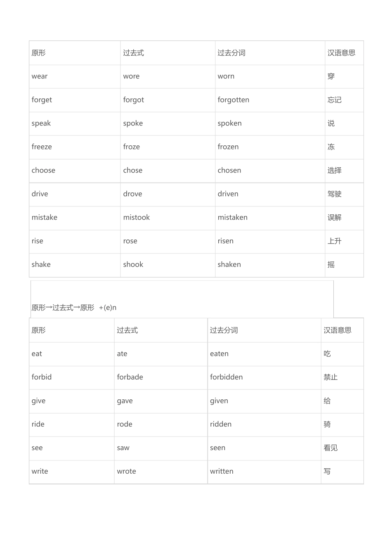The image size is (392, 555).
Task: Click the rule text ending in '+(e)n'
Action: [x=74, y=308]
